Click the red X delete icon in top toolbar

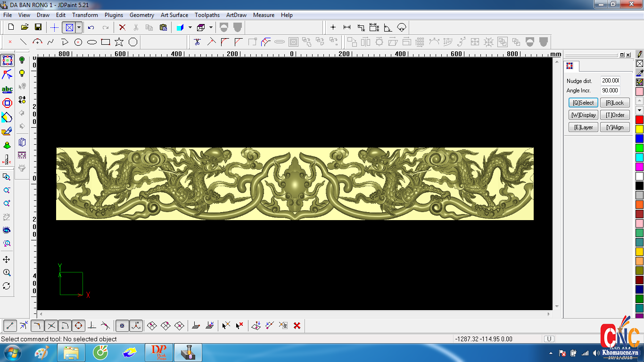[122, 27]
